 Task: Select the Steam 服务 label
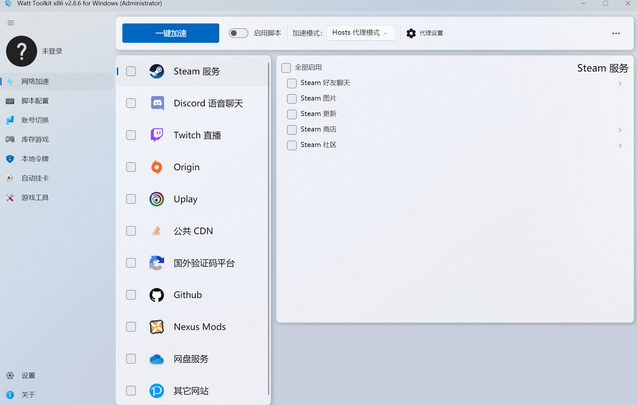pos(197,71)
